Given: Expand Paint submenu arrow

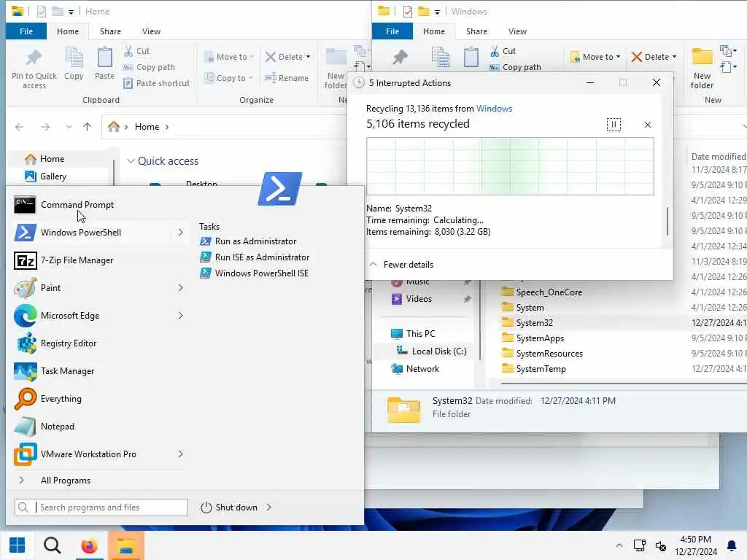Looking at the screenshot, I should [x=181, y=287].
